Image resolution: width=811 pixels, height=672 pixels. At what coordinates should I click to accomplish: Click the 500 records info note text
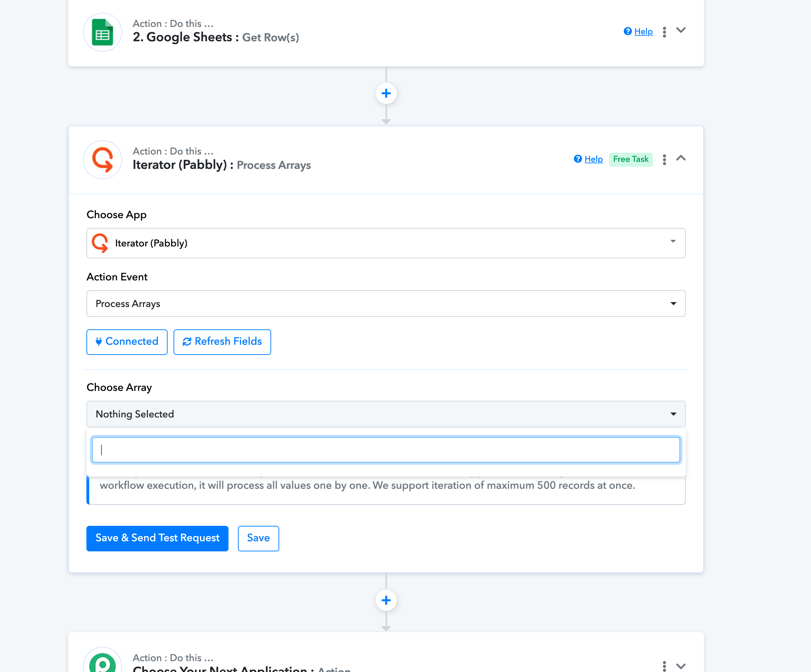point(367,485)
